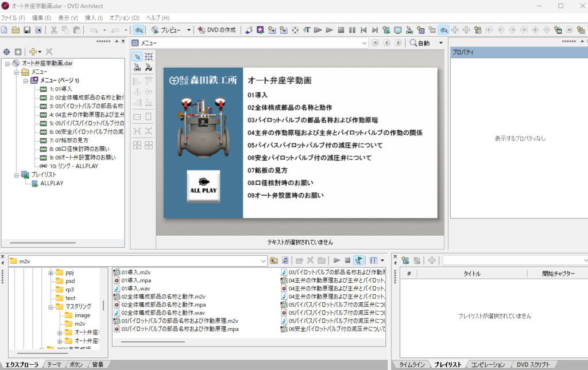The width and height of the screenshot is (588, 370).
Task: Open the プレビュー dropdown arrow
Action: point(189,30)
